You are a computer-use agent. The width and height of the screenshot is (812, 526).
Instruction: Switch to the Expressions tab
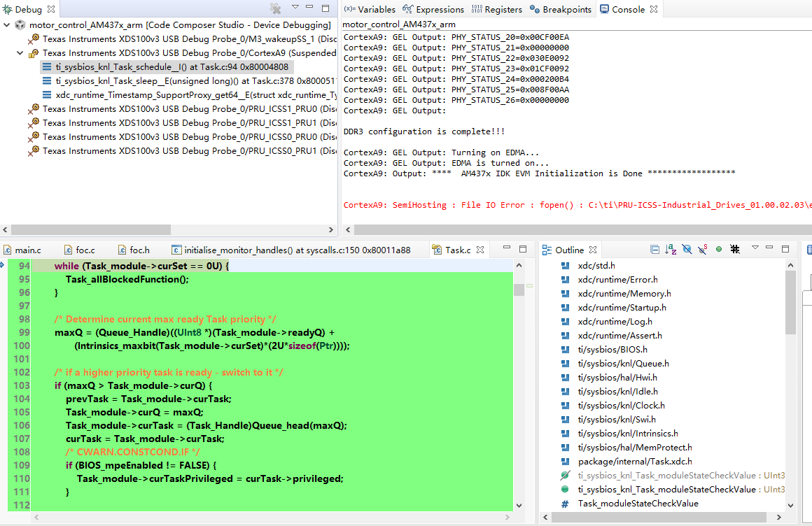click(433, 9)
